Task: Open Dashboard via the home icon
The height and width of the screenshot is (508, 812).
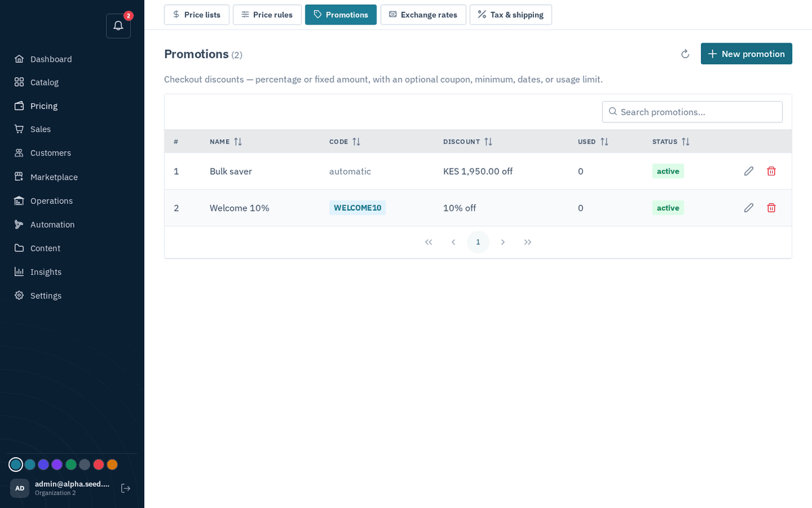Action: click(x=19, y=59)
